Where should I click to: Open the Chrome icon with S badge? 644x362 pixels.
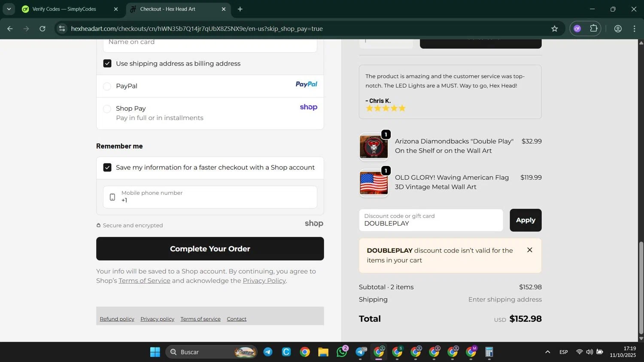[397, 352]
